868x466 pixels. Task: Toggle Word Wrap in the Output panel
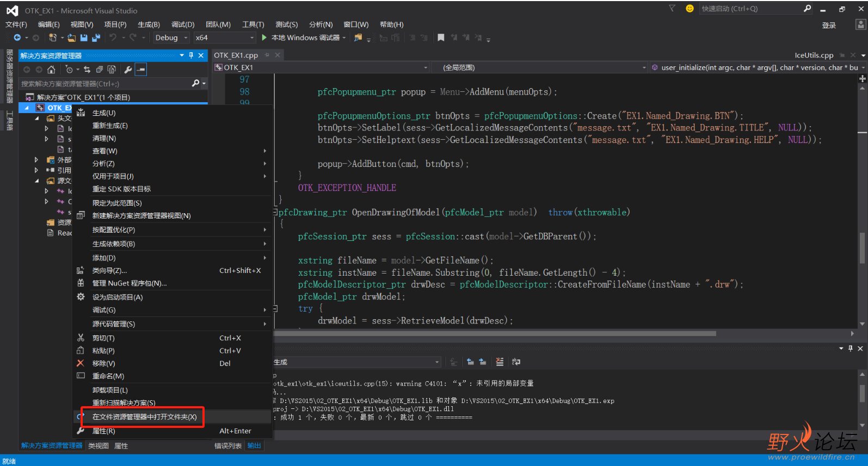pos(516,362)
